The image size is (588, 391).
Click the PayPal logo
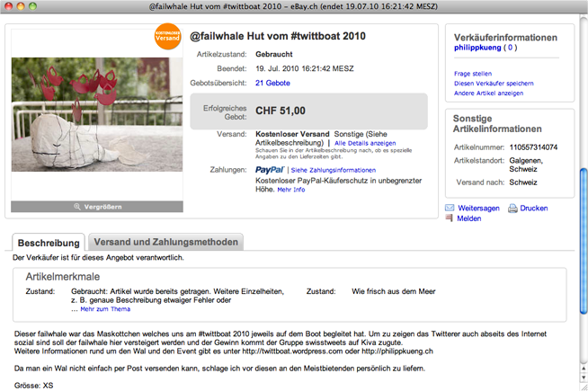[x=270, y=169]
